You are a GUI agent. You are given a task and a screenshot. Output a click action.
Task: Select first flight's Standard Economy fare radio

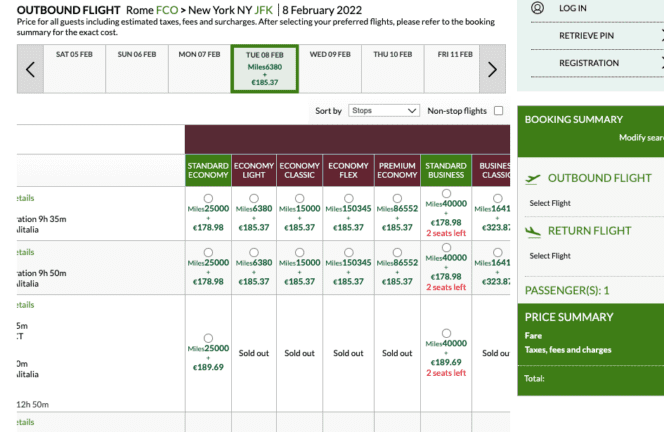(x=208, y=198)
